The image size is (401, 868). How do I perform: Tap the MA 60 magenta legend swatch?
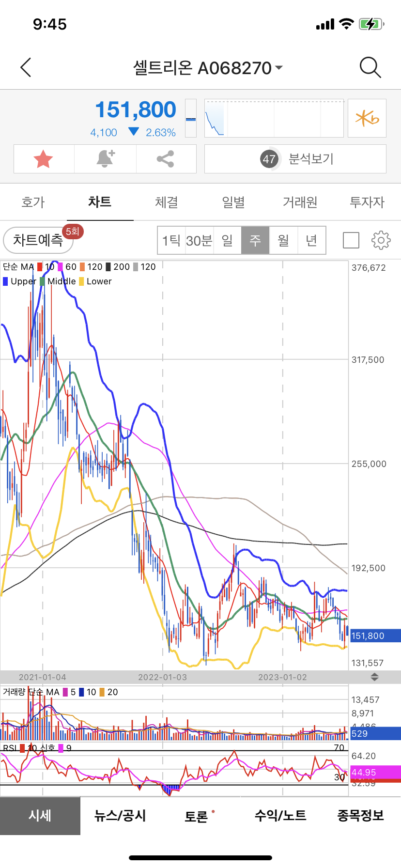click(61, 267)
